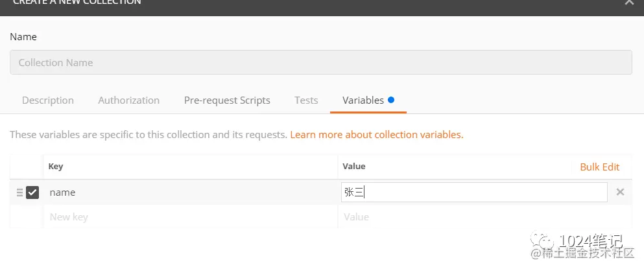Close the Create a New Collection dialog
This screenshot has height=269, width=644.
[629, 3]
